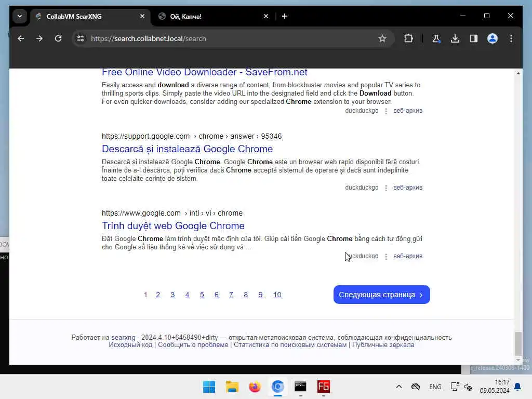
Task: Toggle the browser side panel
Action: 474,38
